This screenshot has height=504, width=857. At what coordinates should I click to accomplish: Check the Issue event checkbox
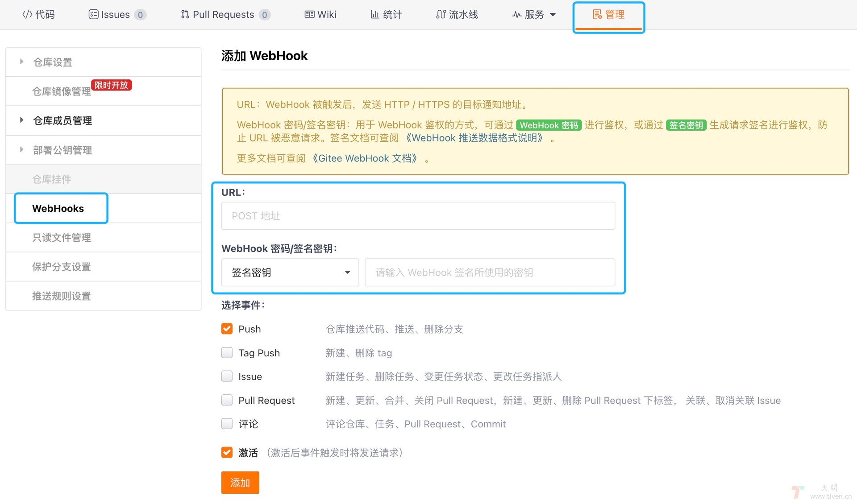(x=227, y=376)
